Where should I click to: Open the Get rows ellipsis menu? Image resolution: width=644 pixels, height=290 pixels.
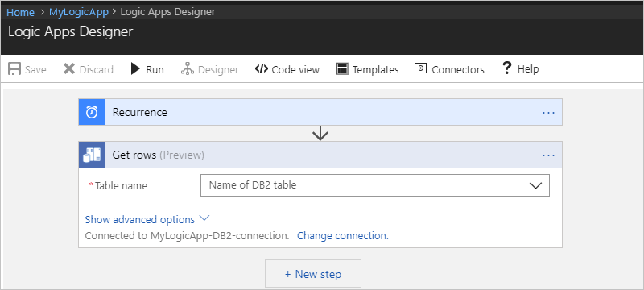549,155
